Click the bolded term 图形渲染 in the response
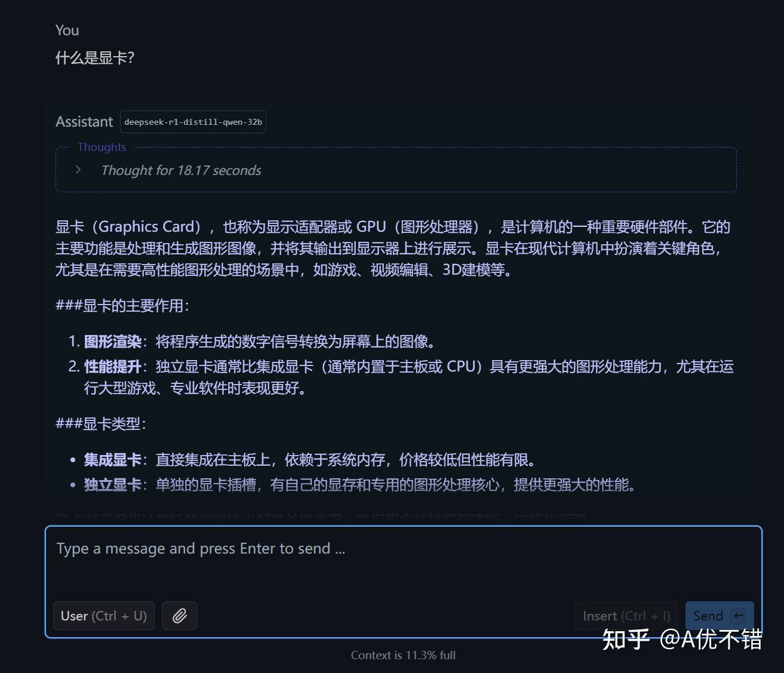The width and height of the screenshot is (784, 673). [112, 341]
